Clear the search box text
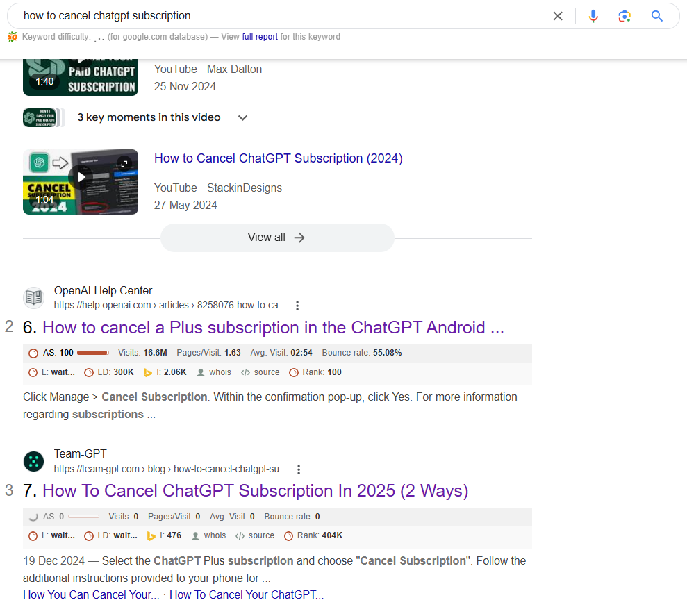The height and width of the screenshot is (616, 687). coord(558,16)
